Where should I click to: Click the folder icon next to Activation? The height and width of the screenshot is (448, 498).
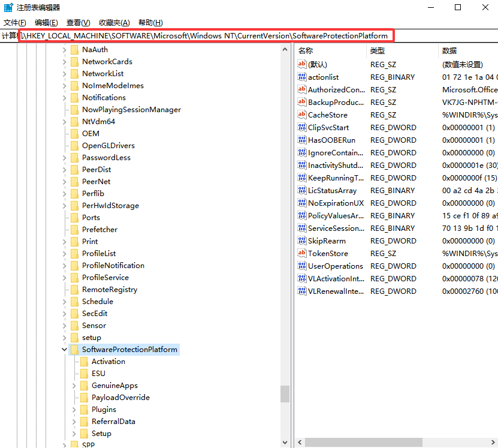[x=84, y=362]
